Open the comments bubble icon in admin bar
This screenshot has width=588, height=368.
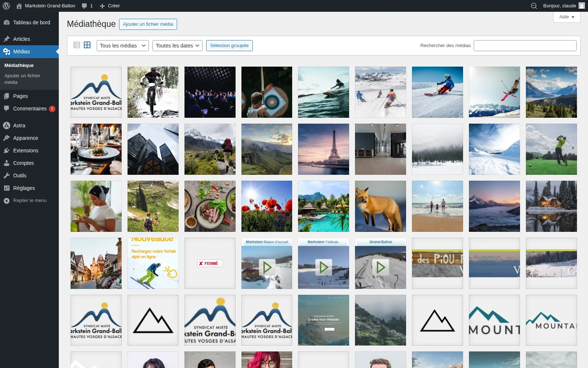tap(85, 6)
